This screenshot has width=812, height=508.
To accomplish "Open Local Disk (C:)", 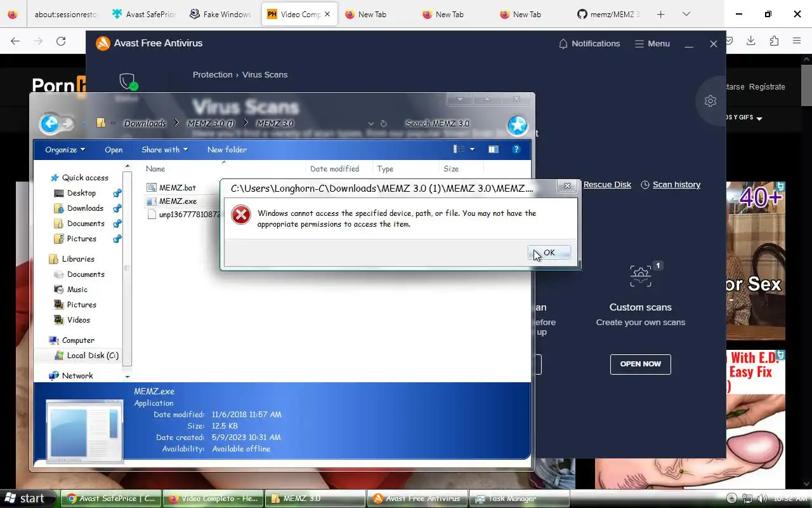I will click(x=93, y=356).
